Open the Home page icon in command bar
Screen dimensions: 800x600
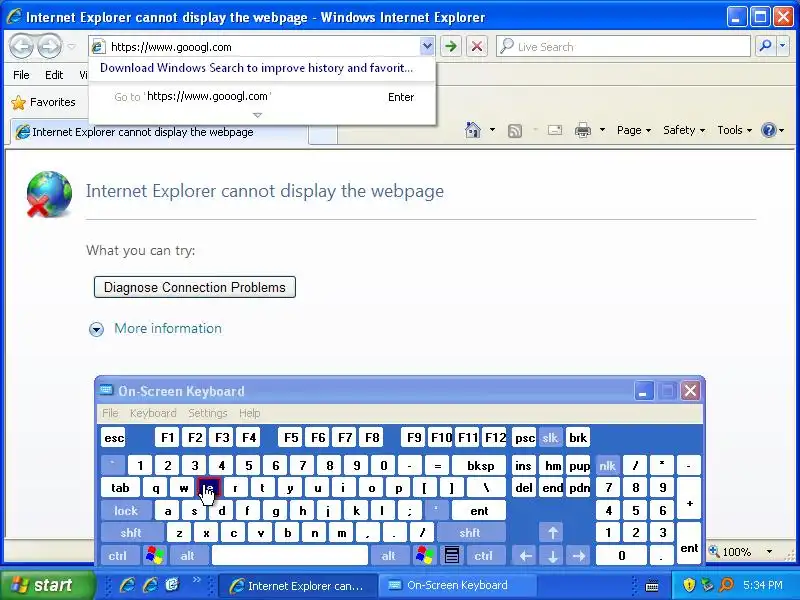tap(473, 130)
